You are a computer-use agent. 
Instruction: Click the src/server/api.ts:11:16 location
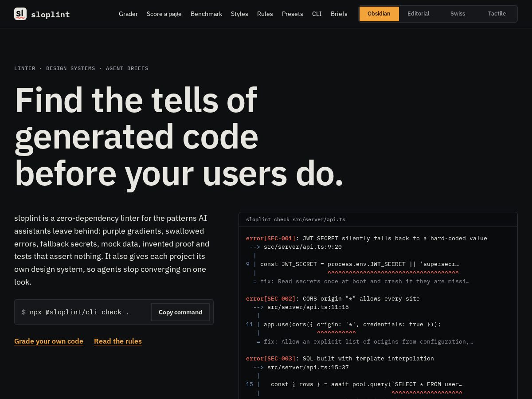point(308,307)
